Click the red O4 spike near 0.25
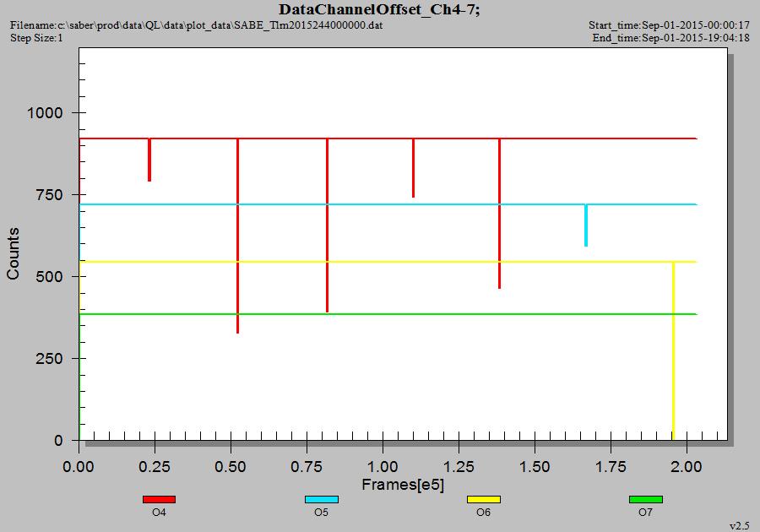This screenshot has width=760, height=532. click(x=149, y=160)
